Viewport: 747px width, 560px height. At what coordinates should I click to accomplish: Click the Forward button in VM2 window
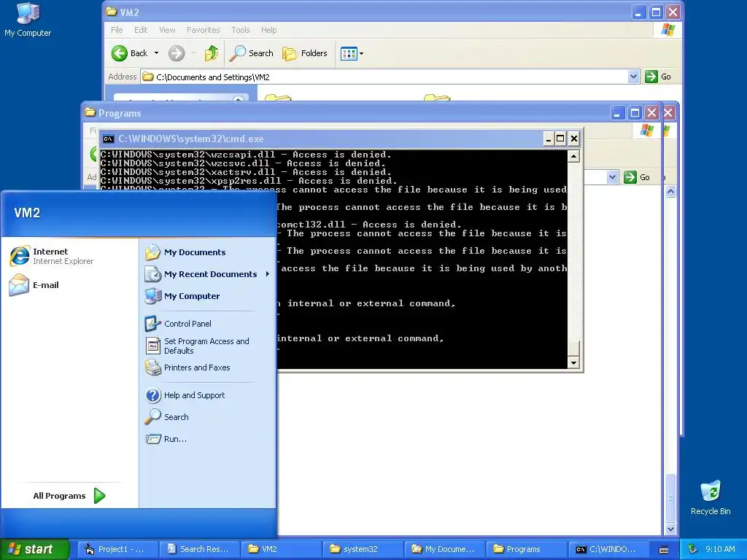(177, 53)
